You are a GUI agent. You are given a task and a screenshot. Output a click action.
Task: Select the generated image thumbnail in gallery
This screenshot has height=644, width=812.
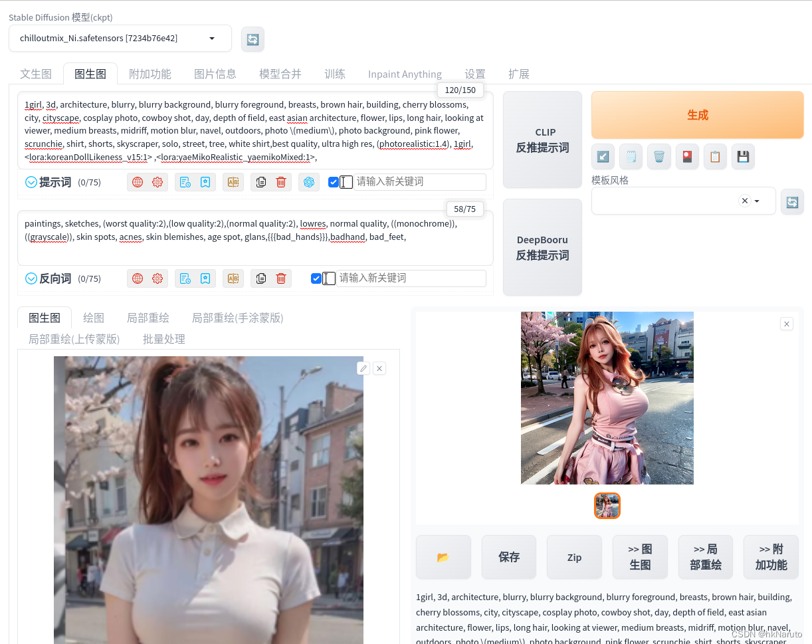point(607,506)
